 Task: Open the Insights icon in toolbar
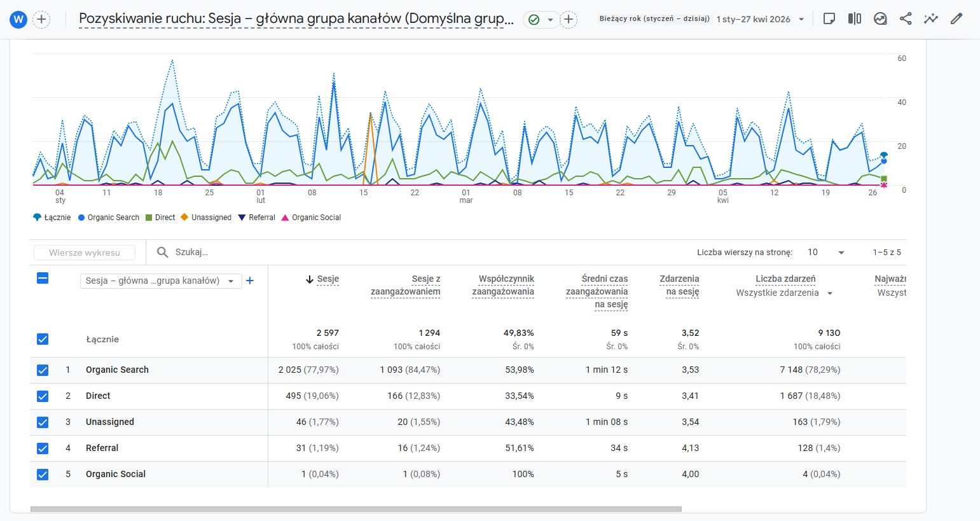(x=880, y=19)
